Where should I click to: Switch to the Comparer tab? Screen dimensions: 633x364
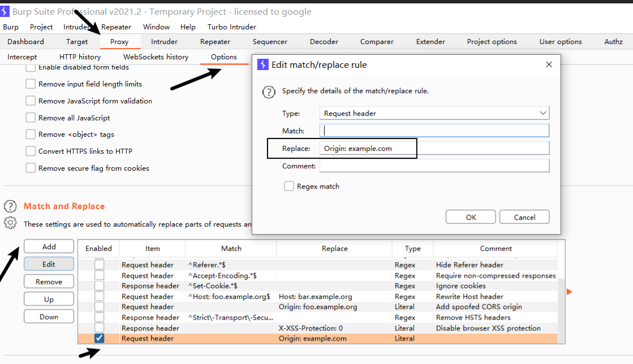pyautogui.click(x=377, y=42)
